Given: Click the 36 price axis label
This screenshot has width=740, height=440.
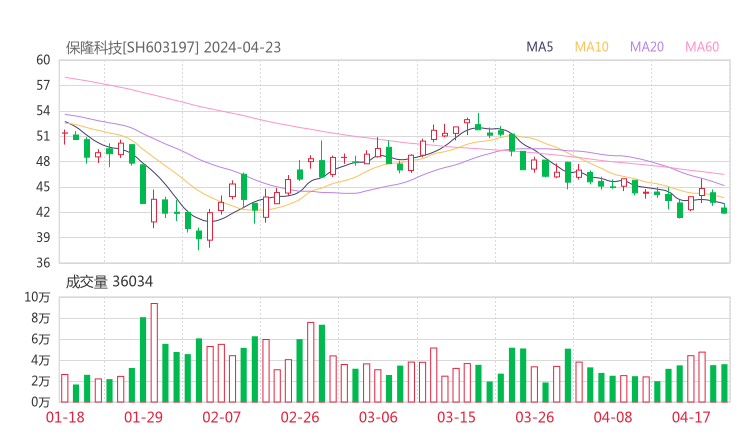Looking at the screenshot, I should pos(43,263).
